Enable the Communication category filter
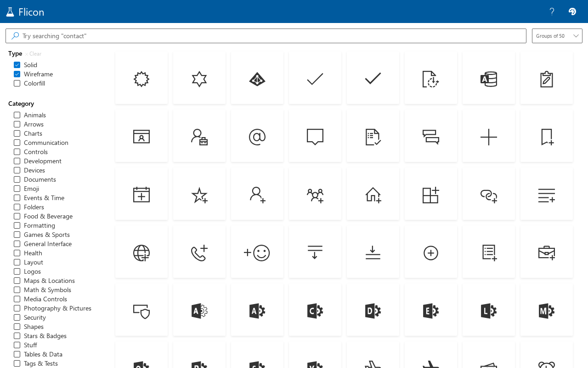Image resolution: width=588 pixels, height=368 pixels. 17,143
